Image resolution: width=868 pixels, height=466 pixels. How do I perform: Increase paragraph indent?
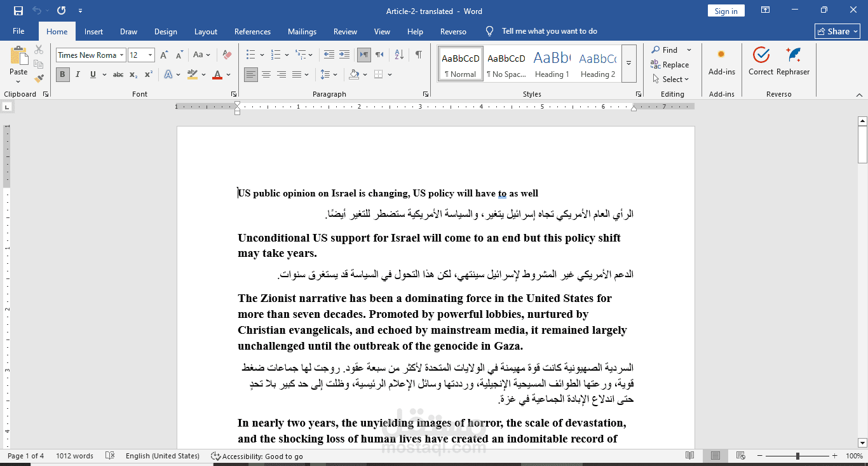344,55
